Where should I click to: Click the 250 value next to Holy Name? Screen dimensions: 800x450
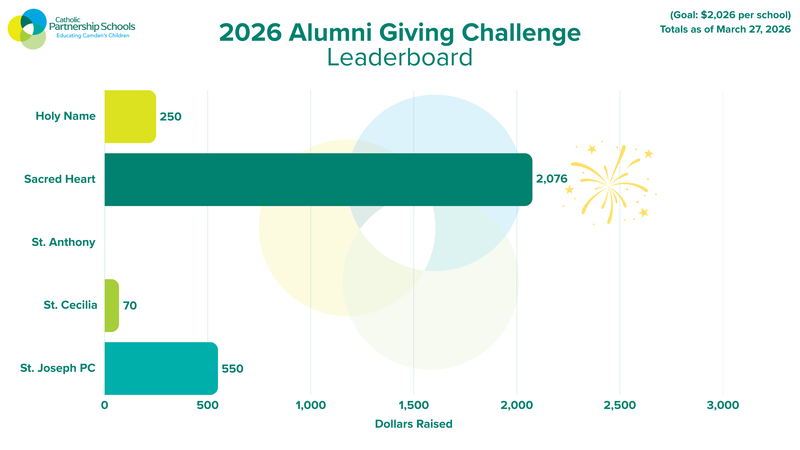pyautogui.click(x=170, y=117)
